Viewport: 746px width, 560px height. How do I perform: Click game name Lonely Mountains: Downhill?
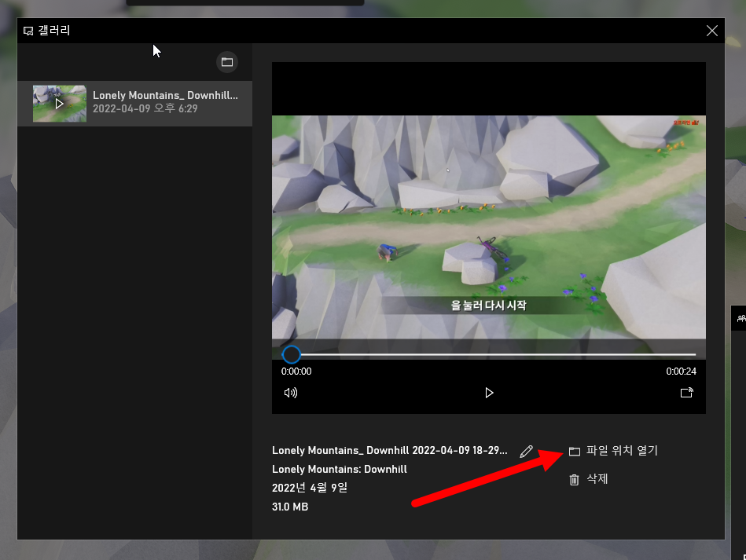(x=340, y=469)
